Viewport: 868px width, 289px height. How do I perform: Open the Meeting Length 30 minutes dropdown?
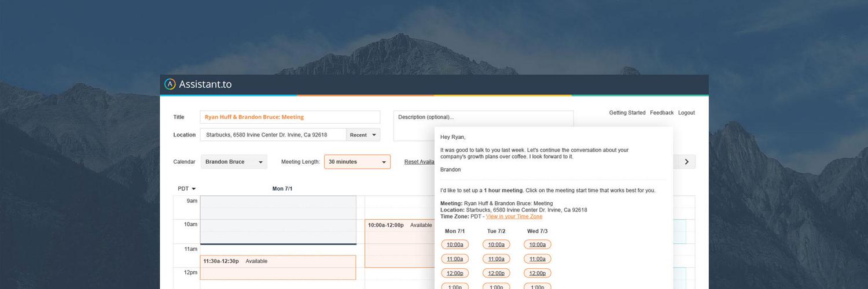pos(357,162)
